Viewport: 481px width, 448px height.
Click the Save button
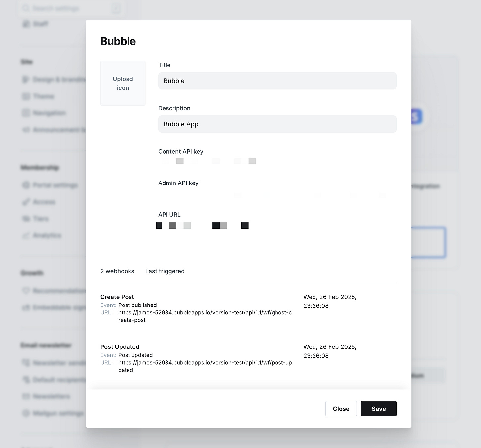coord(379,409)
